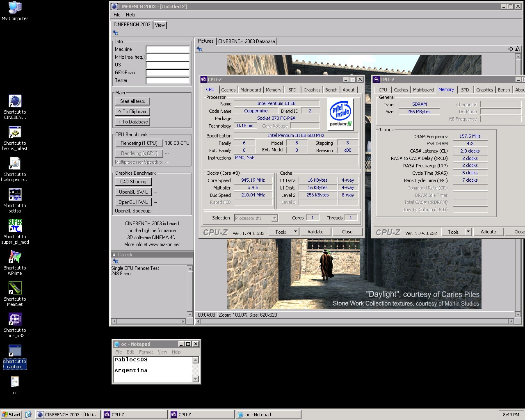Image resolution: width=525 pixels, height=420 pixels.
Task: Switch to CINEBENCH 2003 taskbar button
Action: tap(68, 415)
